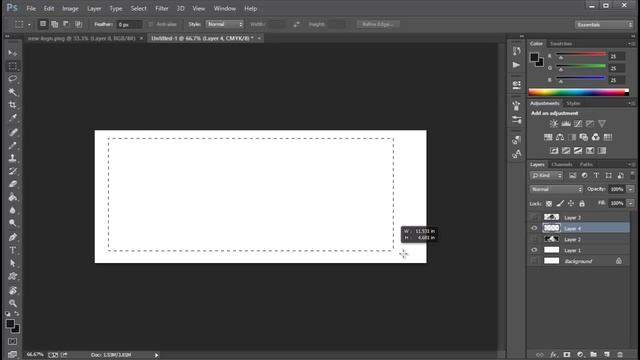This screenshot has width=640, height=360.
Task: Delete layer with trash icon
Action: pyautogui.click(x=620, y=355)
